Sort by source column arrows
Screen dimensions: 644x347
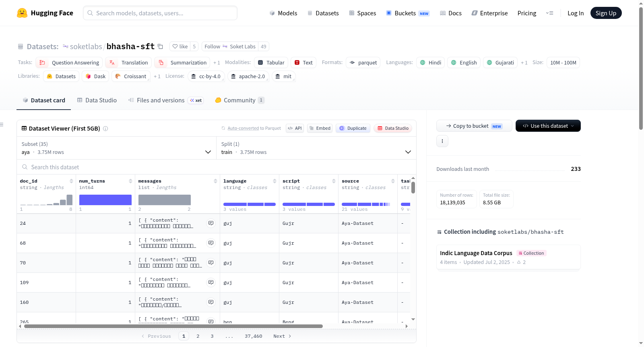(x=393, y=181)
